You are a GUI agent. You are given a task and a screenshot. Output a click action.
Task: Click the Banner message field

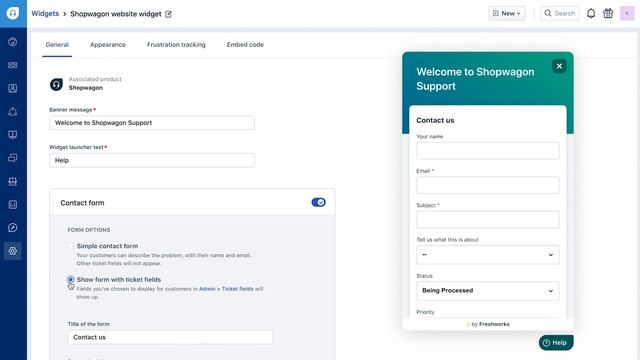click(x=152, y=123)
